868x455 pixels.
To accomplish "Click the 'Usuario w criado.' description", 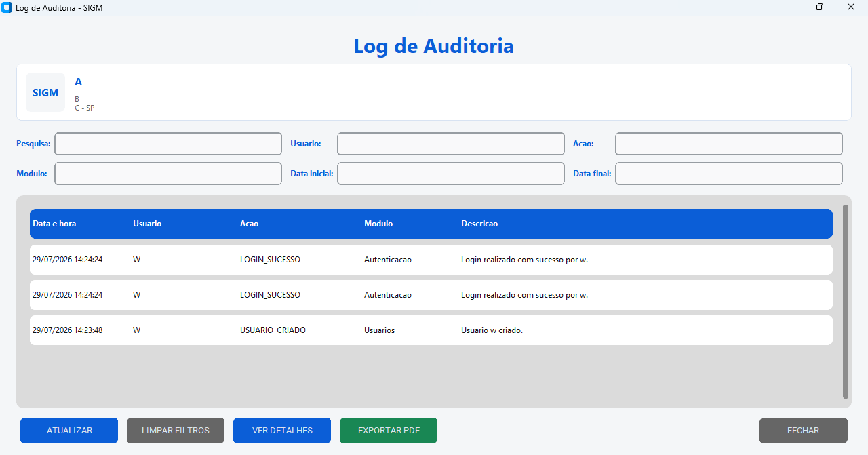I will click(x=492, y=330).
